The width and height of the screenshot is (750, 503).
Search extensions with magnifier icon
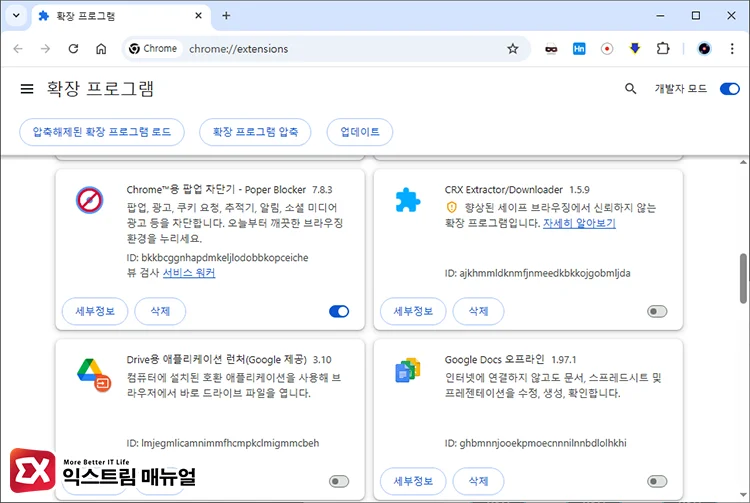(630, 89)
